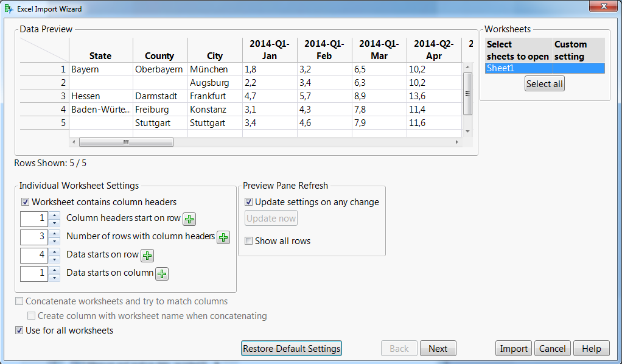Uncheck "Use for all worksheets"
Viewport: 622px width, 364px height.
click(x=19, y=330)
